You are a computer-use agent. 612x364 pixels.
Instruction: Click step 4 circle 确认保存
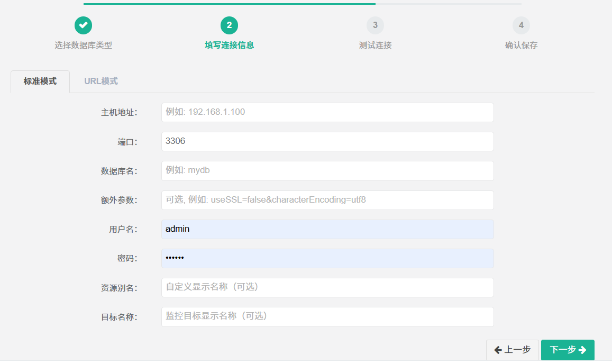pos(521,25)
